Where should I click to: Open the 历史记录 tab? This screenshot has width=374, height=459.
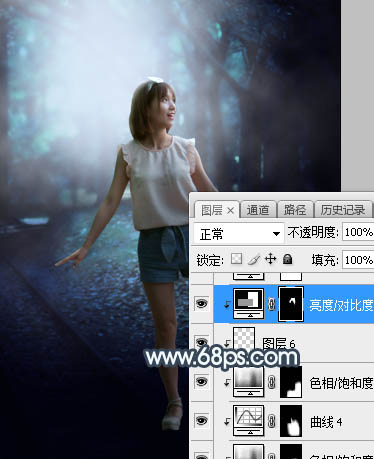pos(343,210)
